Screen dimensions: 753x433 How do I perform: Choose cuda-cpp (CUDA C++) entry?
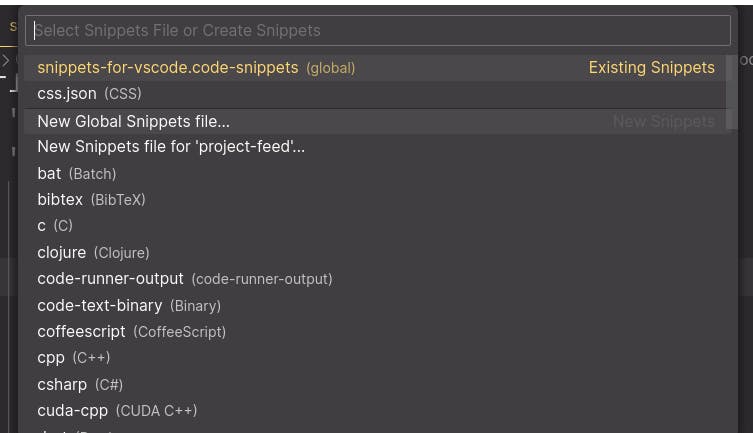point(117,410)
